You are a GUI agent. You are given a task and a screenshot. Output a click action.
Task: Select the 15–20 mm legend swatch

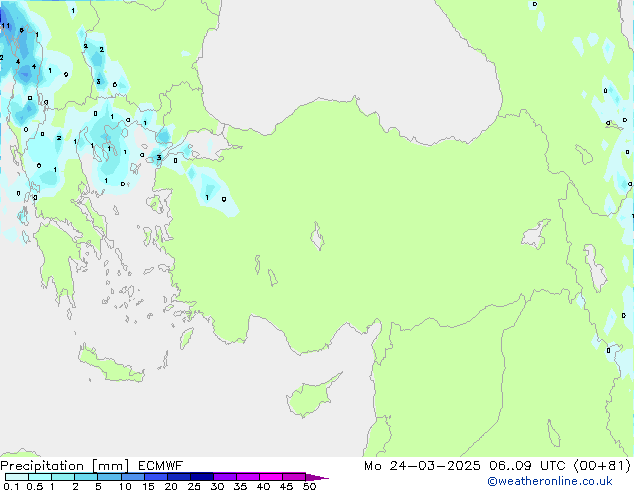(x=155, y=477)
